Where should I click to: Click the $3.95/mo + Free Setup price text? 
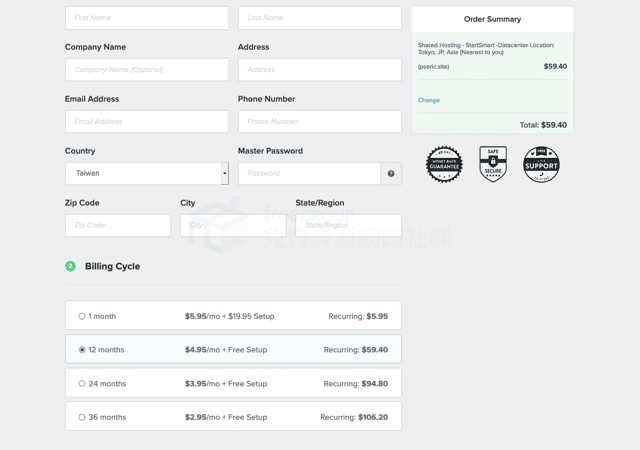click(x=226, y=384)
